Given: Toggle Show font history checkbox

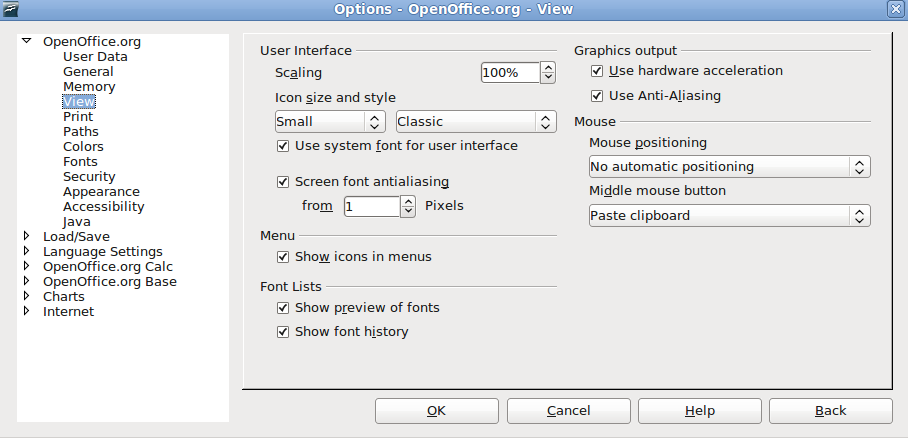Looking at the screenshot, I should click(x=283, y=332).
